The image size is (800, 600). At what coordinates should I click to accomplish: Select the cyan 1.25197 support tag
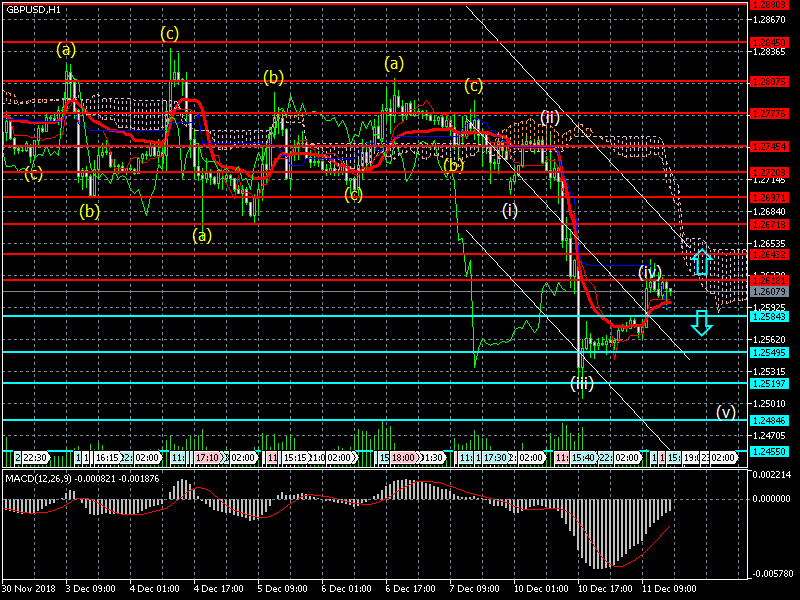(769, 384)
